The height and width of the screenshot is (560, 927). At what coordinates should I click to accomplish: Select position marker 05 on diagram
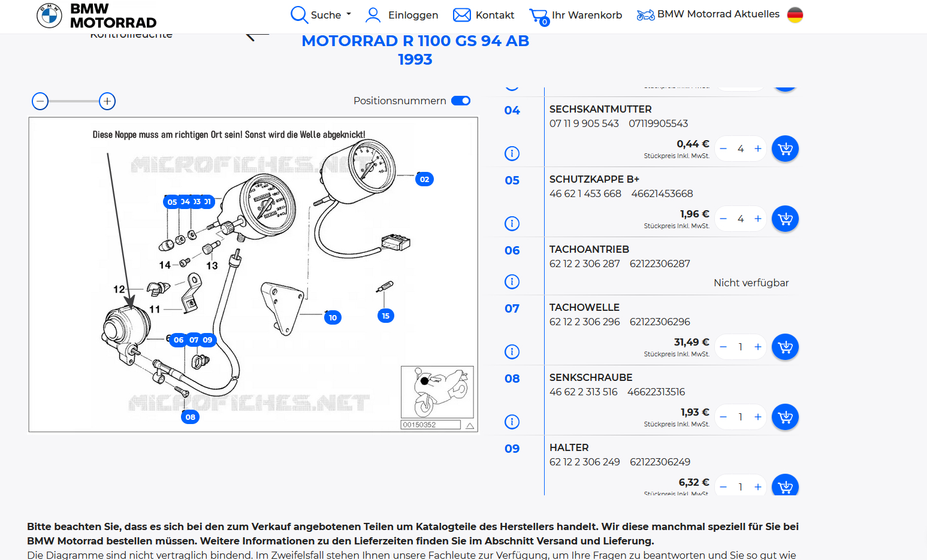[172, 202]
